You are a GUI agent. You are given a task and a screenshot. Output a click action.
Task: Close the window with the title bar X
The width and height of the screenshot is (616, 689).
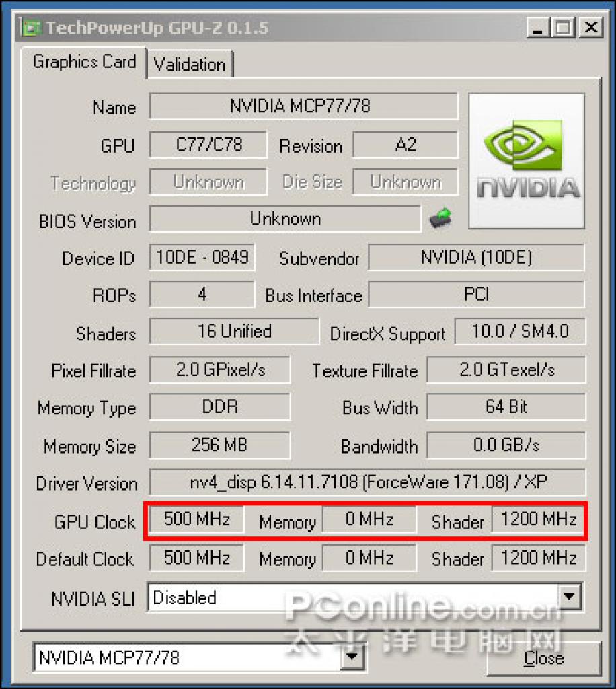(591, 28)
